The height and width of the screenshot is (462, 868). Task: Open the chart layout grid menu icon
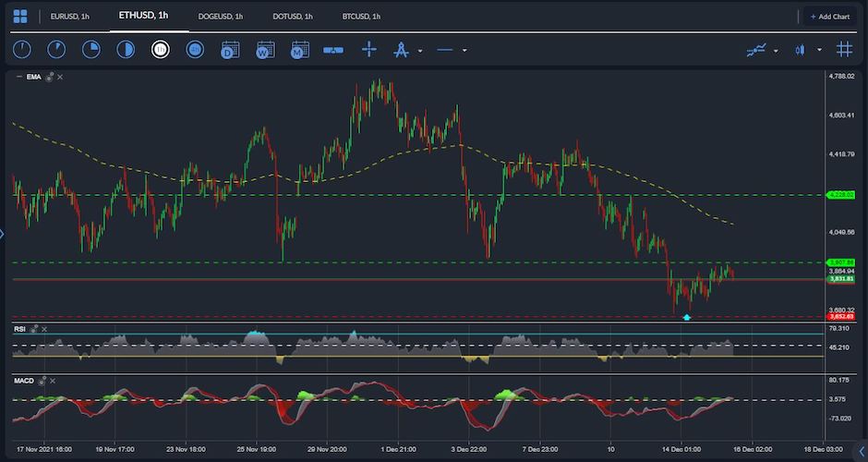[20, 16]
